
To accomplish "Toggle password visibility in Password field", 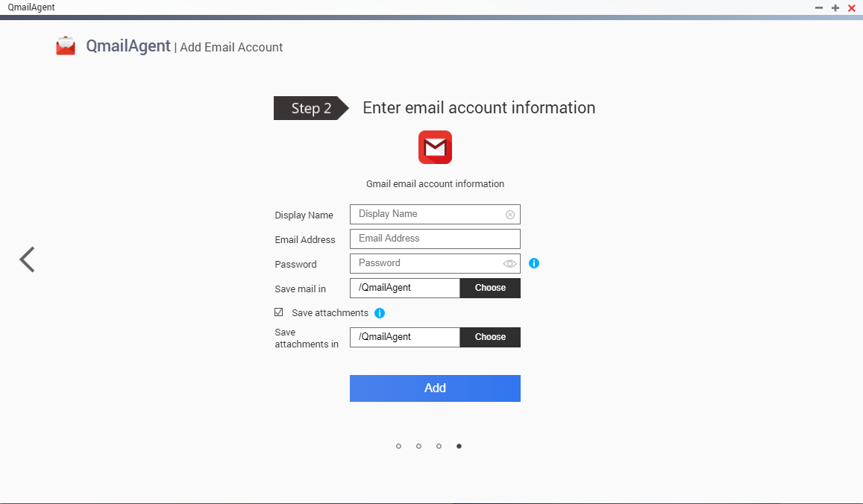I will tap(509, 263).
